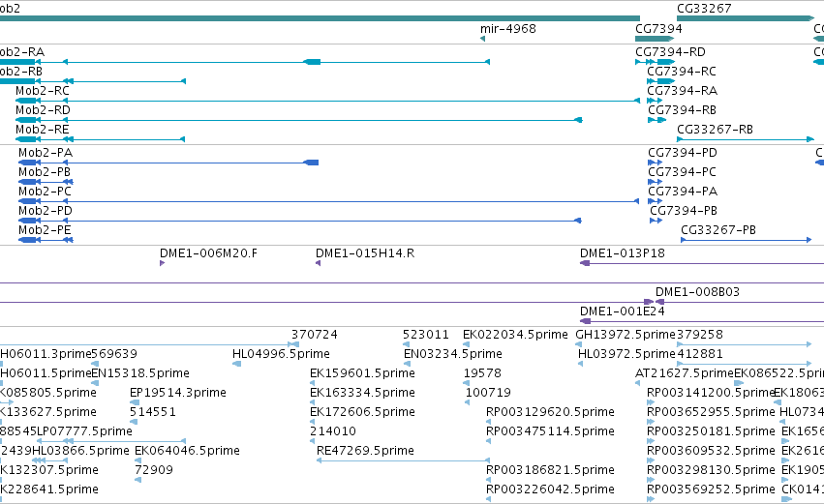Select the DME1-015H14.R BAC end label
This screenshot has width=824, height=504.
(365, 253)
